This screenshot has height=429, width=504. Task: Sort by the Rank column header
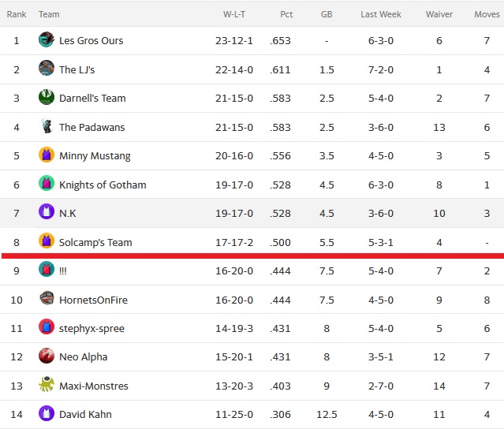[x=17, y=14]
